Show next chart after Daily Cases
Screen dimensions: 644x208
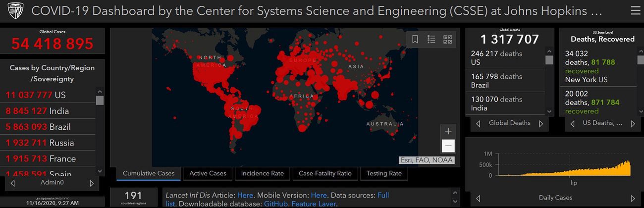pos(633,199)
